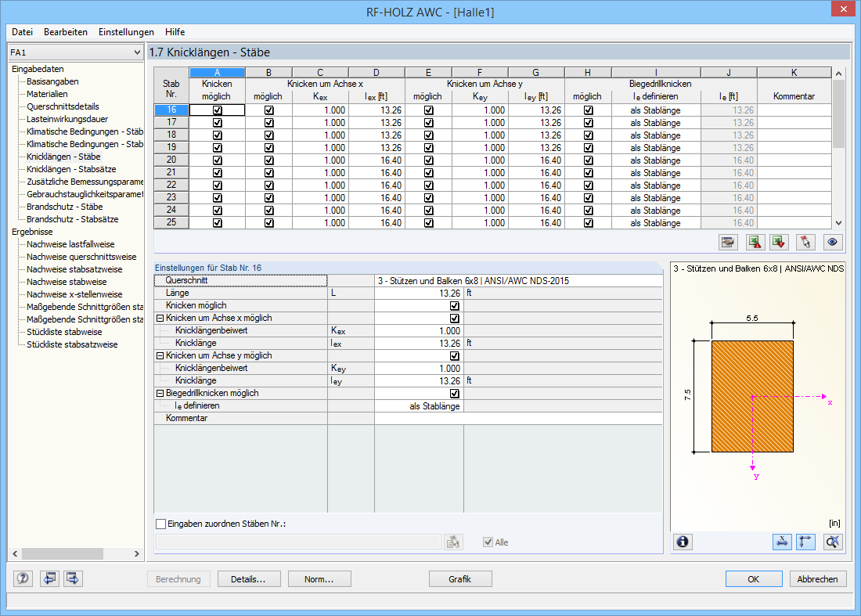Image resolution: width=861 pixels, height=616 pixels.
Task: Click the navigator horizontal scrollbar right arrow
Action: [137, 554]
